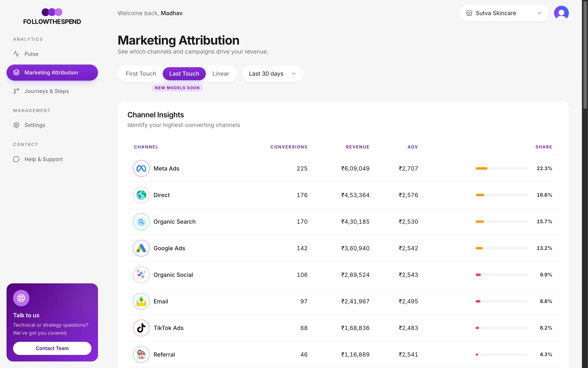Click the Direct revenue ₹4,53,364
Image resolution: width=588 pixels, height=368 pixels.
point(355,195)
